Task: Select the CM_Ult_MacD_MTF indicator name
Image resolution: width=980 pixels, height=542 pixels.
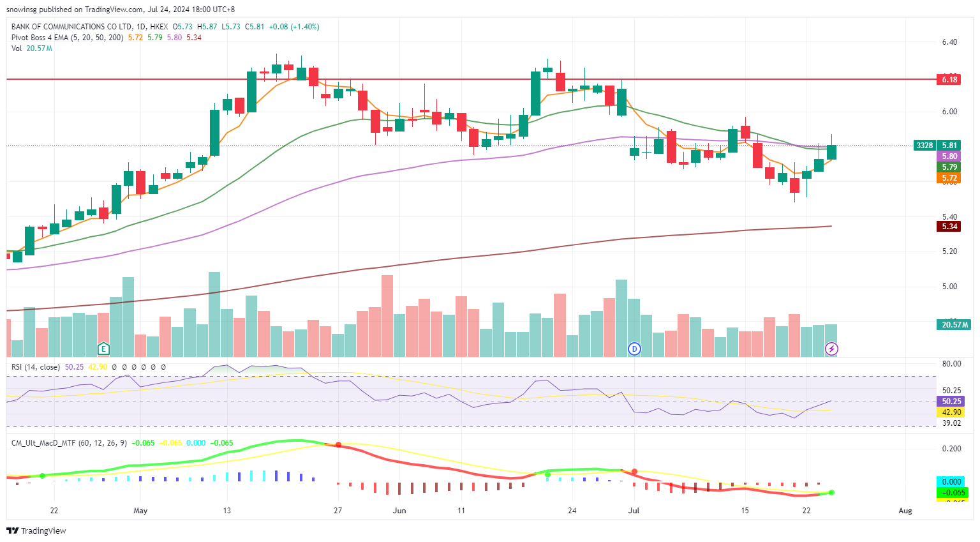Action: 69,443
